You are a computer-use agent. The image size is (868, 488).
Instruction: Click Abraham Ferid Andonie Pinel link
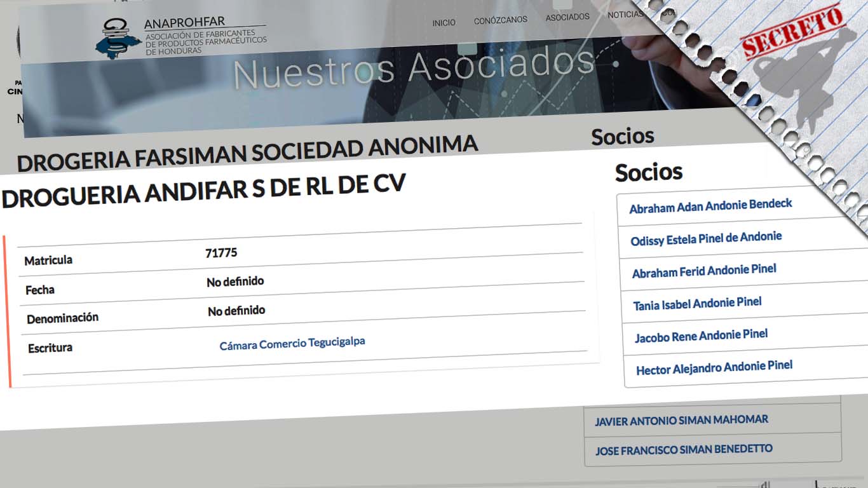pyautogui.click(x=704, y=271)
